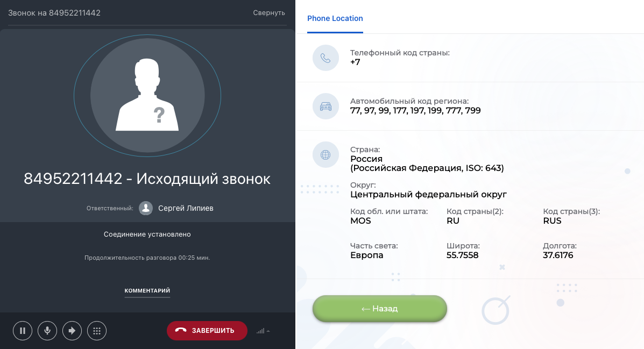Transfer the call with arrow icon

pos(72,331)
